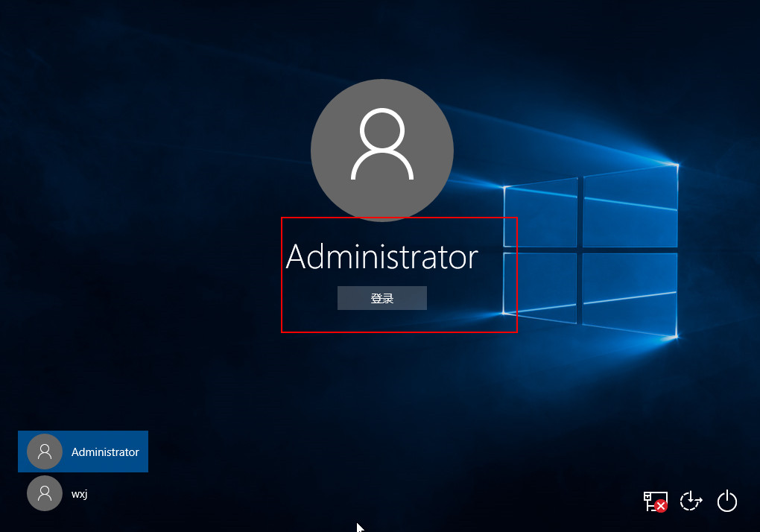Click the large Administrator name text
Screen dimensions: 760x532
coord(382,257)
